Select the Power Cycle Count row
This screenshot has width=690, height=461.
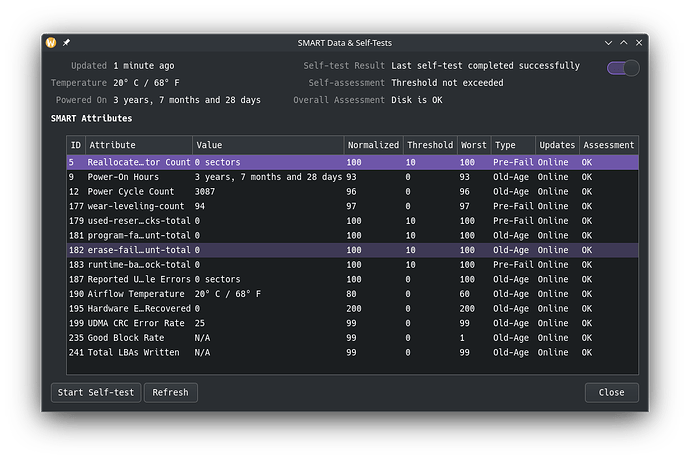click(x=352, y=192)
